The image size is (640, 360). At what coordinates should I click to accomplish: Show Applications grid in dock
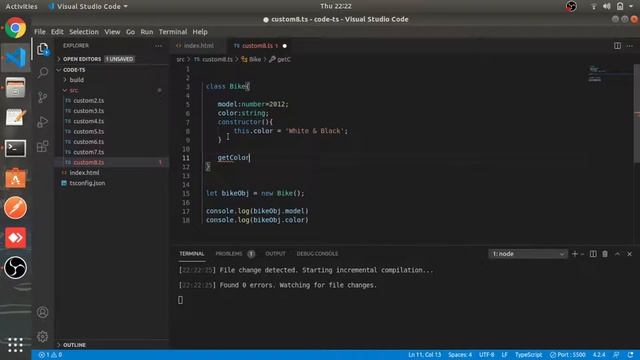(x=16, y=344)
